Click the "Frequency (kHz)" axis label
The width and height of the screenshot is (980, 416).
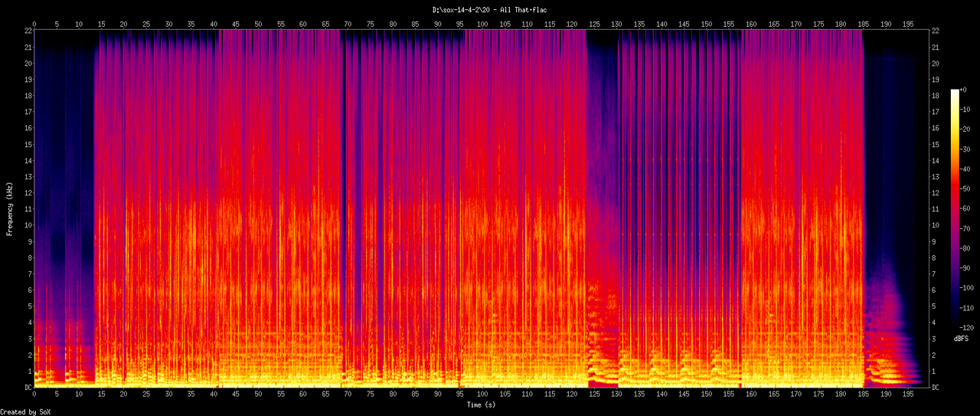[x=10, y=209]
